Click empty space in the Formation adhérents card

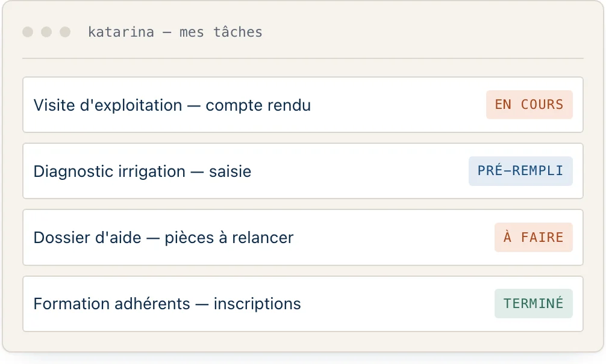tap(398, 304)
